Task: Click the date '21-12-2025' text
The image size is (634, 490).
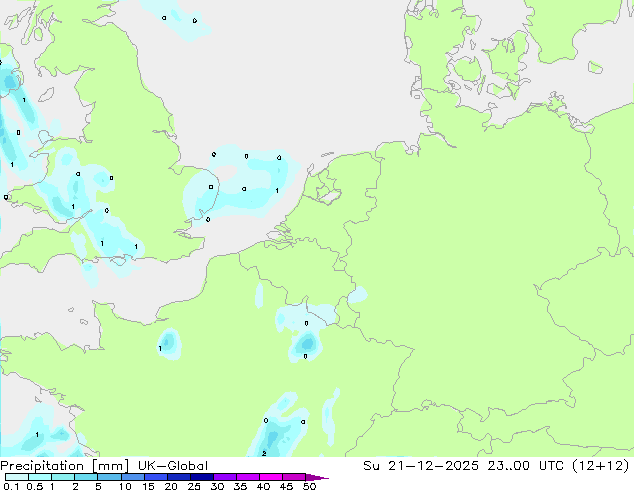Action: (x=433, y=466)
